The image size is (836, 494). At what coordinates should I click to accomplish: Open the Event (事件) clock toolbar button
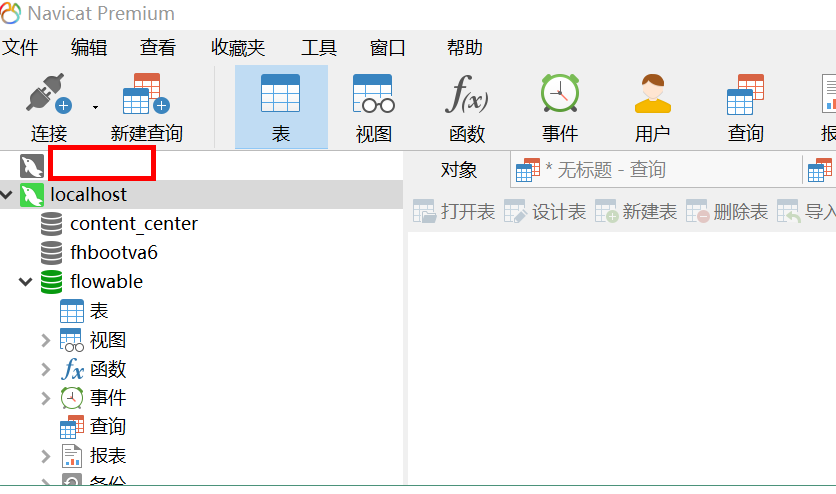(x=560, y=108)
